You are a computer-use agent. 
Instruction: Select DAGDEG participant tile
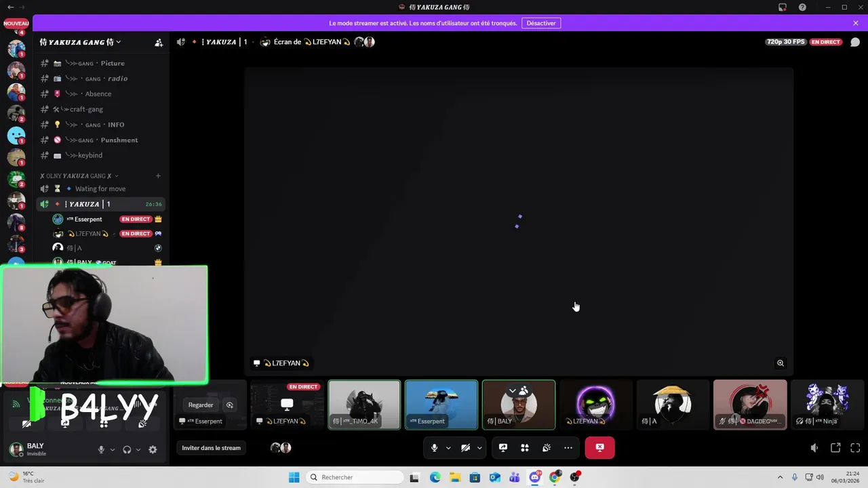point(750,405)
